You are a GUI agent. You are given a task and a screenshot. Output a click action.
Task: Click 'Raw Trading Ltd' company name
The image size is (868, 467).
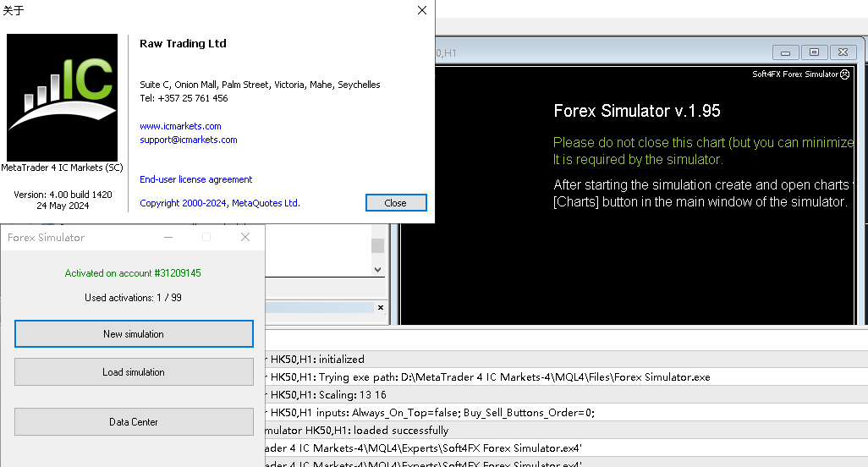183,44
